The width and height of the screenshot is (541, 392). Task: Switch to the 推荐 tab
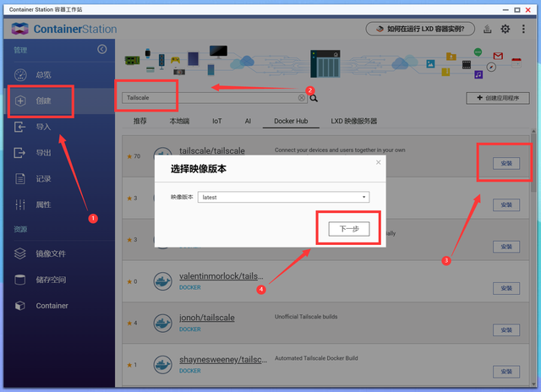point(140,121)
